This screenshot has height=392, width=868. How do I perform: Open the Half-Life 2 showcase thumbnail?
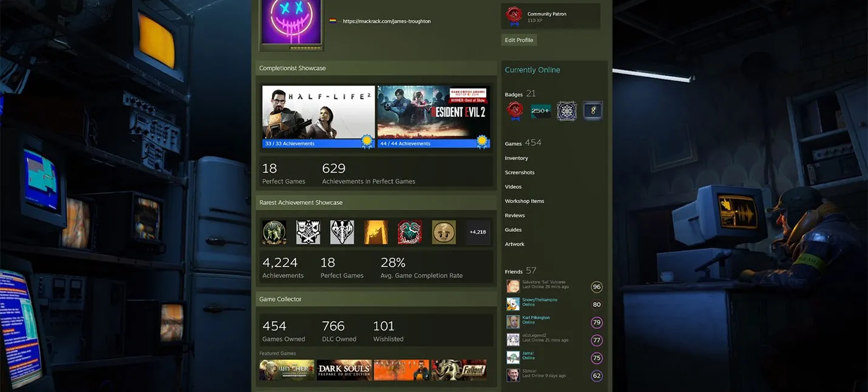coord(319,117)
